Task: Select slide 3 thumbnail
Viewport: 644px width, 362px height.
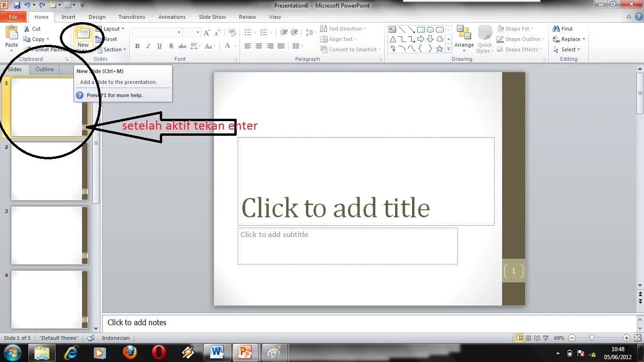Action: (49, 235)
